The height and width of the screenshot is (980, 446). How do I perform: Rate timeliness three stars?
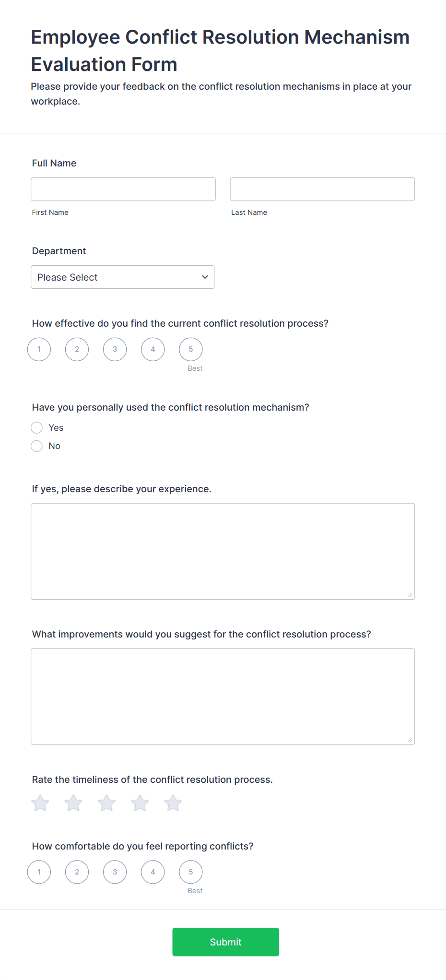coord(106,803)
